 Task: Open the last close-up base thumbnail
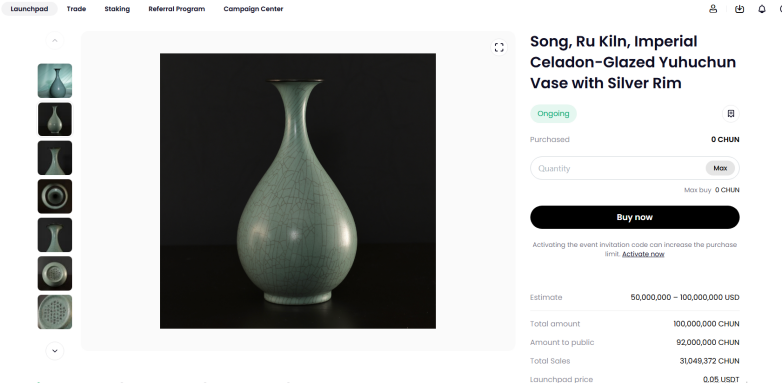(x=55, y=312)
